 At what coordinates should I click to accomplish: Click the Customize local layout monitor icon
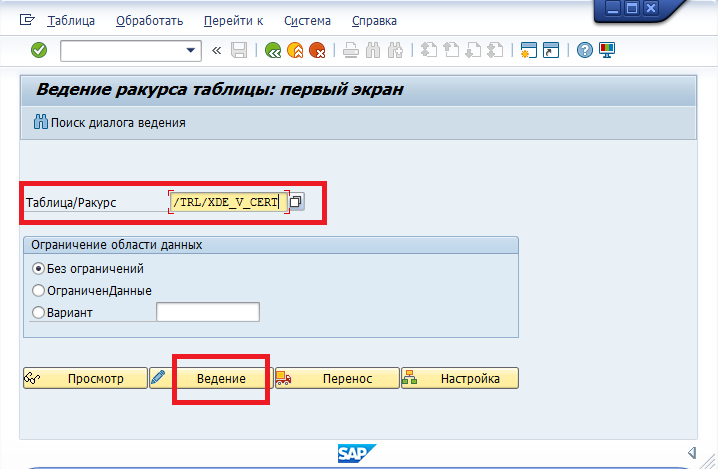(x=607, y=50)
